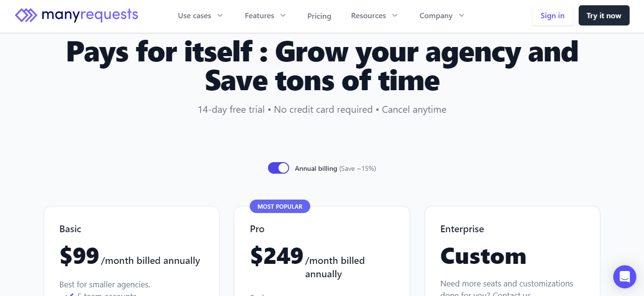Select Pricing in the navigation bar
644x296 pixels.
pos(319,16)
